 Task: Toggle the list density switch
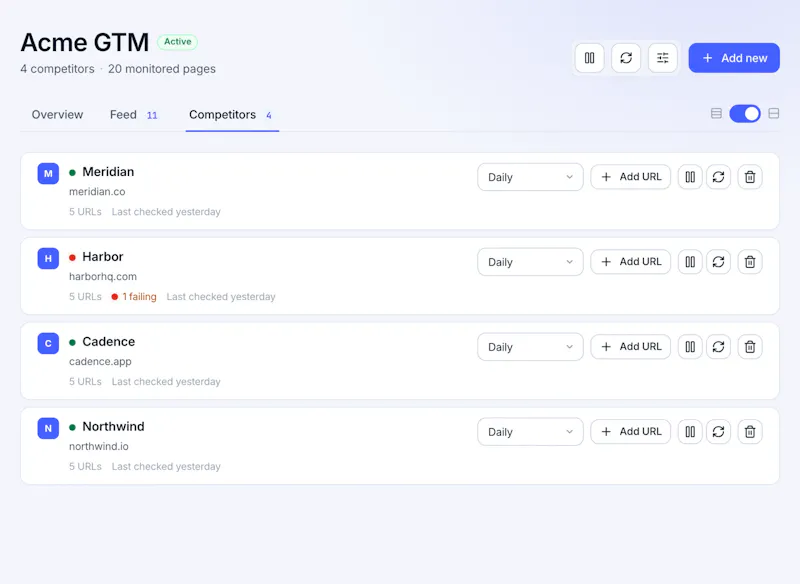[x=744, y=113]
